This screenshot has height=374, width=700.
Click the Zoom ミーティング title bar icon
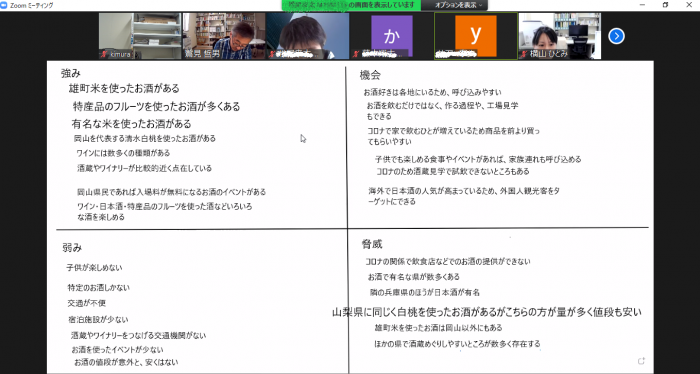(x=4, y=5)
